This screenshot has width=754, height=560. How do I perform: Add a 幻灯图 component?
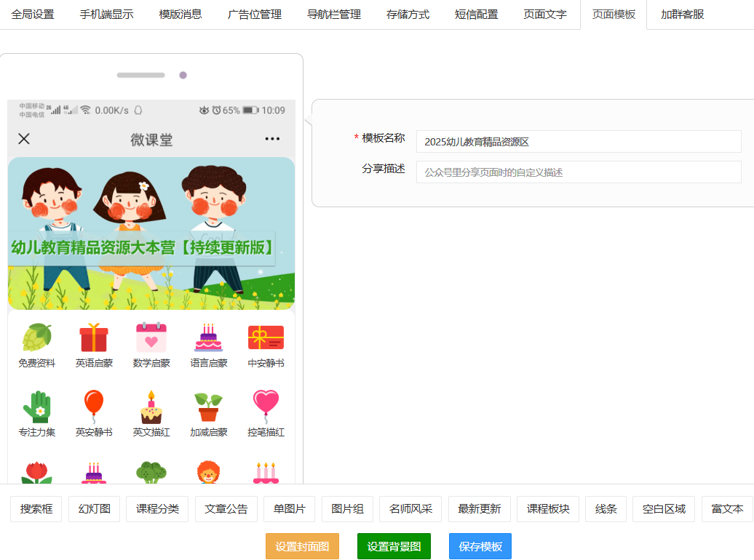(x=94, y=509)
